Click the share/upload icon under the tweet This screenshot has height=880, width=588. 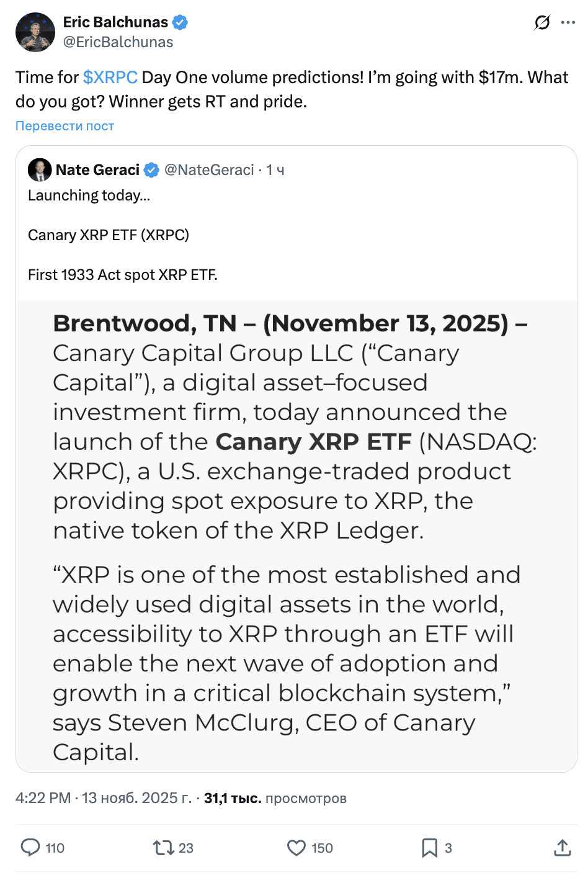click(561, 847)
